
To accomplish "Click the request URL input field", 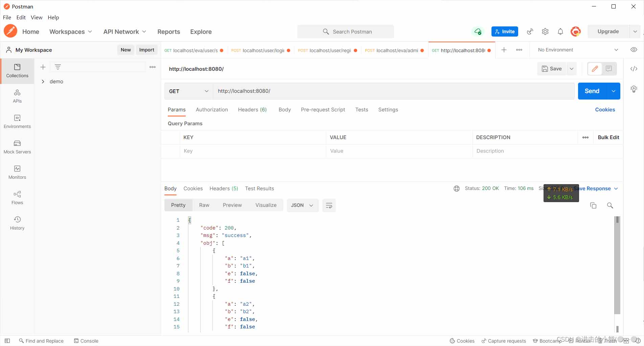I will 392,91.
